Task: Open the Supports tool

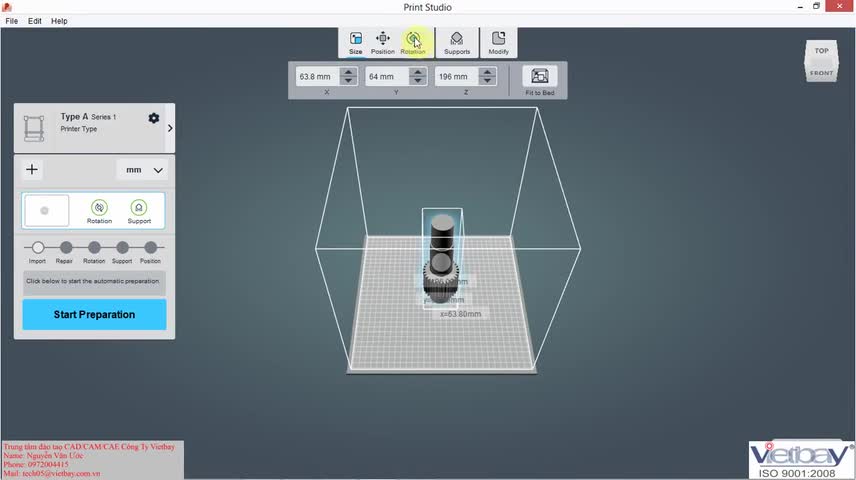Action: pyautogui.click(x=457, y=43)
